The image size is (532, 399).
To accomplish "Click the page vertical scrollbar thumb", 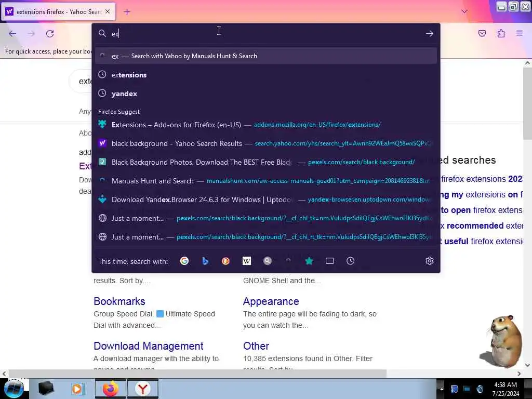I will click(527, 103).
